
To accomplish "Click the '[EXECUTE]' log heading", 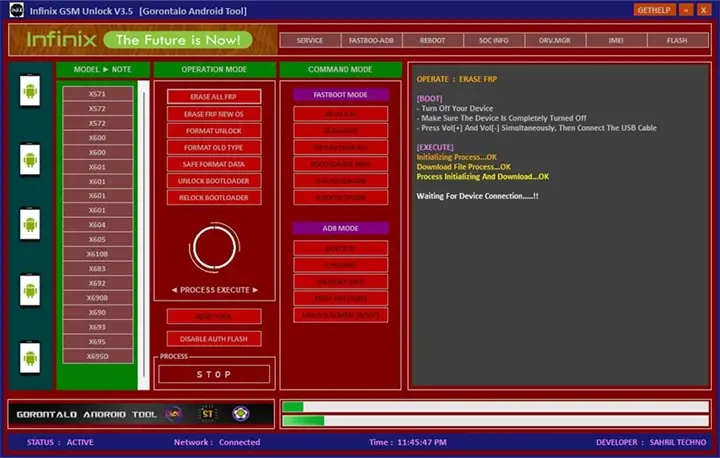I will click(435, 147).
